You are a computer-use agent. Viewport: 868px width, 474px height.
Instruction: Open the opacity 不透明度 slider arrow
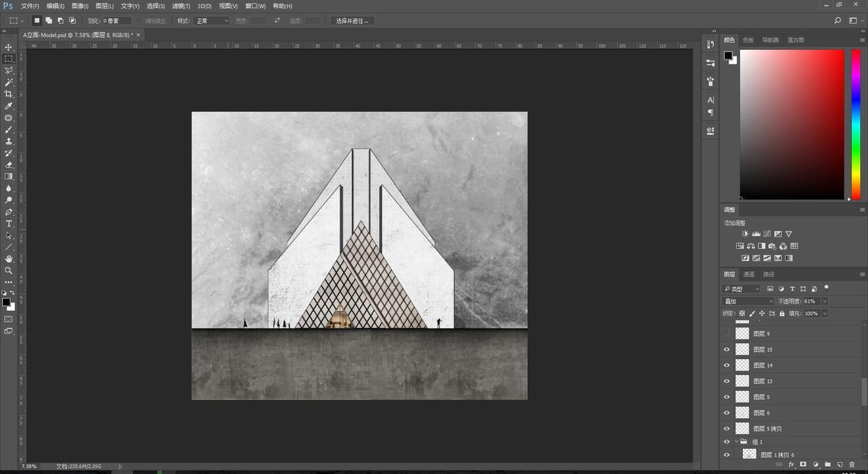tap(825, 301)
